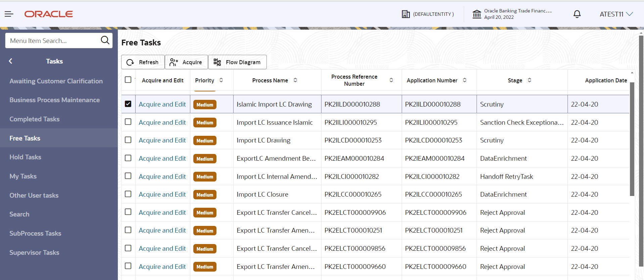
Task: Click the table vertical scrollbar
Action: [x=632, y=139]
